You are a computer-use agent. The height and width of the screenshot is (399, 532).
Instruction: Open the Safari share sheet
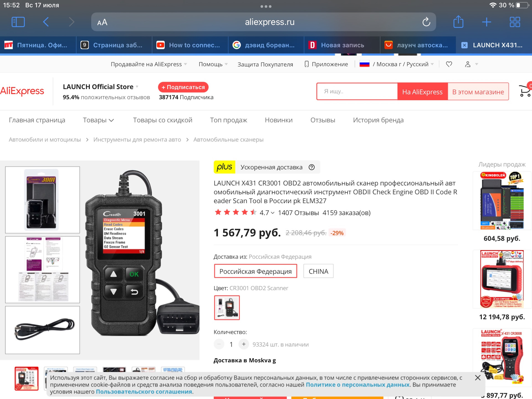[458, 22]
